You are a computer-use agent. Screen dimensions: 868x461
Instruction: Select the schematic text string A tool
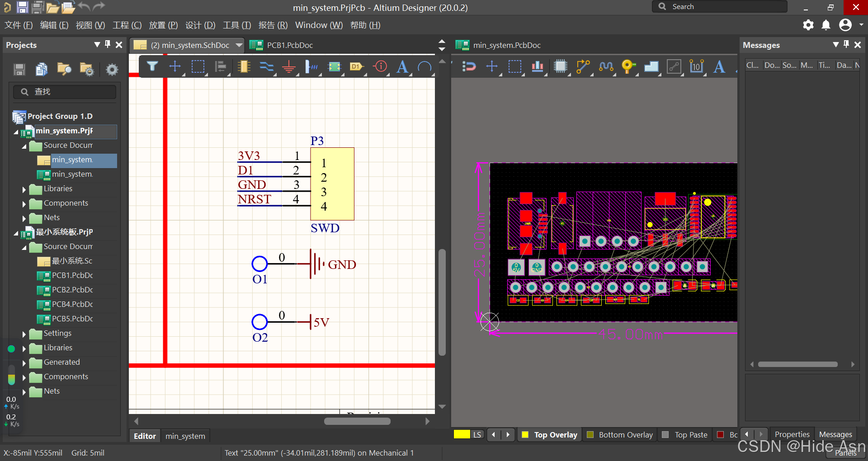(x=402, y=67)
